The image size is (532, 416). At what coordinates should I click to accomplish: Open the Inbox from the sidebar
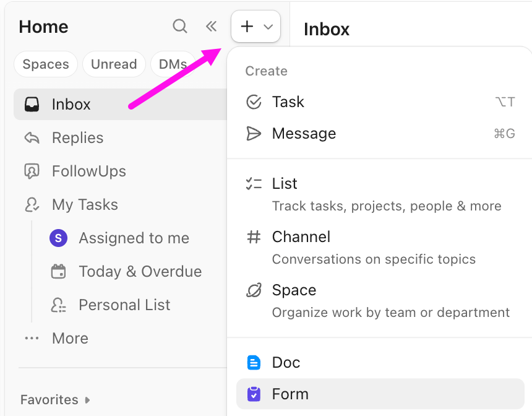click(71, 104)
